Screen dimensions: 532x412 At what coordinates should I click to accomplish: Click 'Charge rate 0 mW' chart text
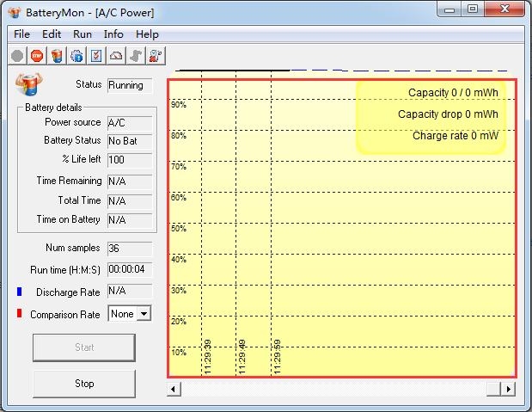[456, 136]
